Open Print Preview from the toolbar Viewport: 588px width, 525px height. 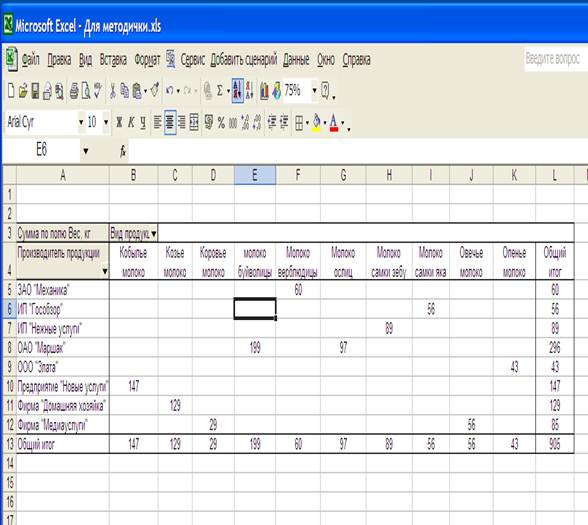(86, 91)
